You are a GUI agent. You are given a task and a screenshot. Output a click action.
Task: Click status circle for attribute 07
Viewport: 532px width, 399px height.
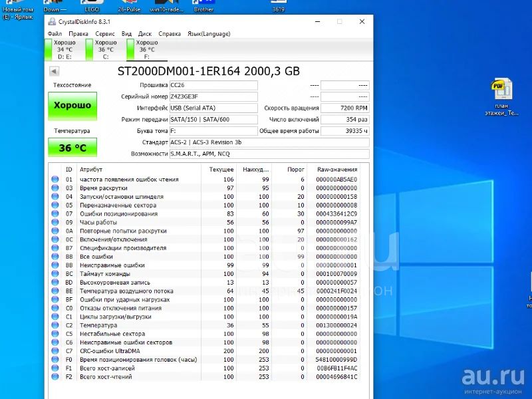[55, 213]
